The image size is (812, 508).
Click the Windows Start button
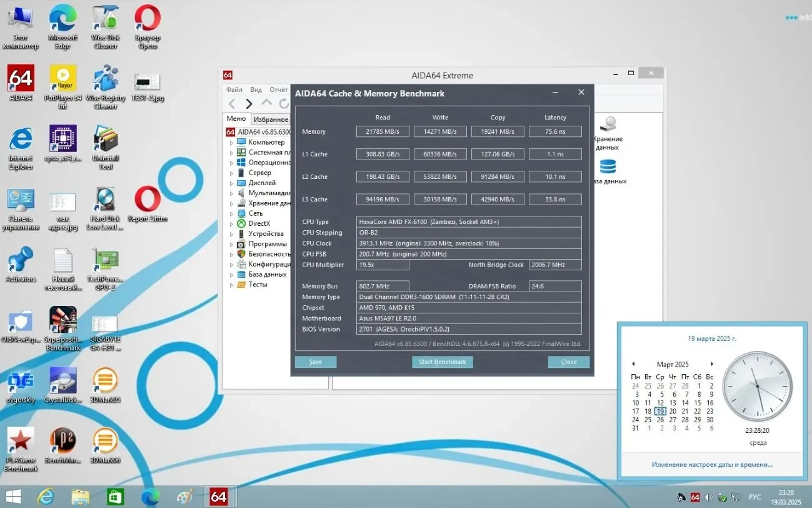tap(13, 497)
